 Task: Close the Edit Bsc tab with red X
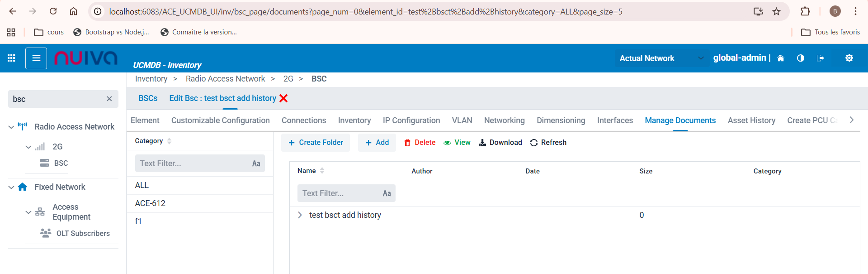pos(283,98)
